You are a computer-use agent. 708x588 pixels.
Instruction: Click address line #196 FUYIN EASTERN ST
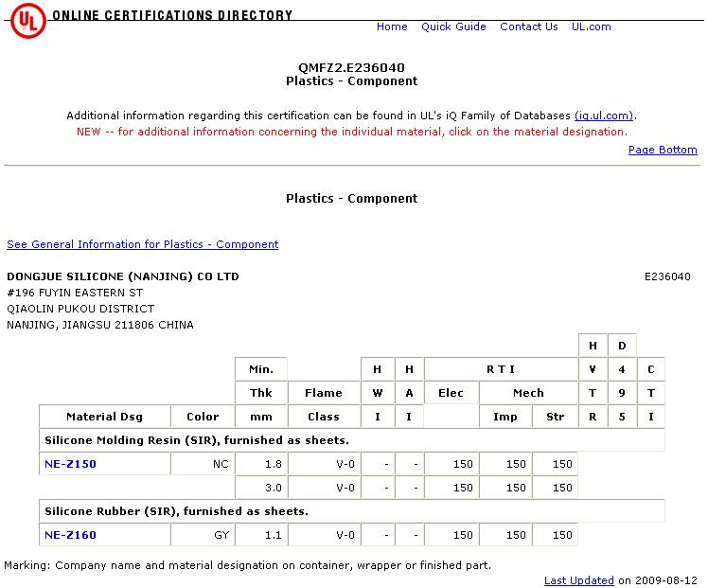tap(75, 293)
